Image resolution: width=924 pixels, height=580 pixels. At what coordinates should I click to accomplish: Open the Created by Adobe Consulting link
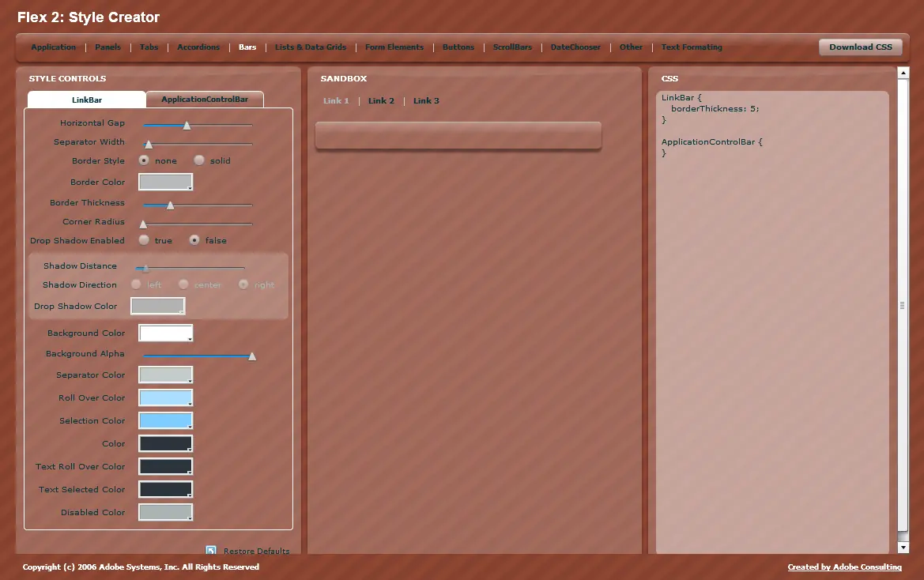click(844, 567)
